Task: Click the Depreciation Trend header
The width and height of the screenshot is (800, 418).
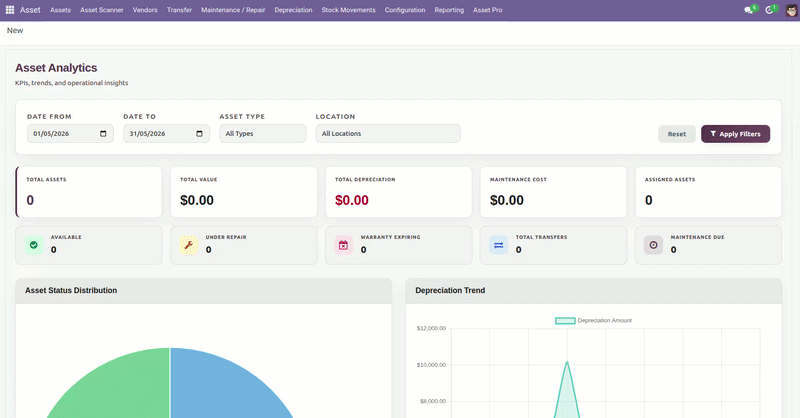Action: (x=593, y=290)
